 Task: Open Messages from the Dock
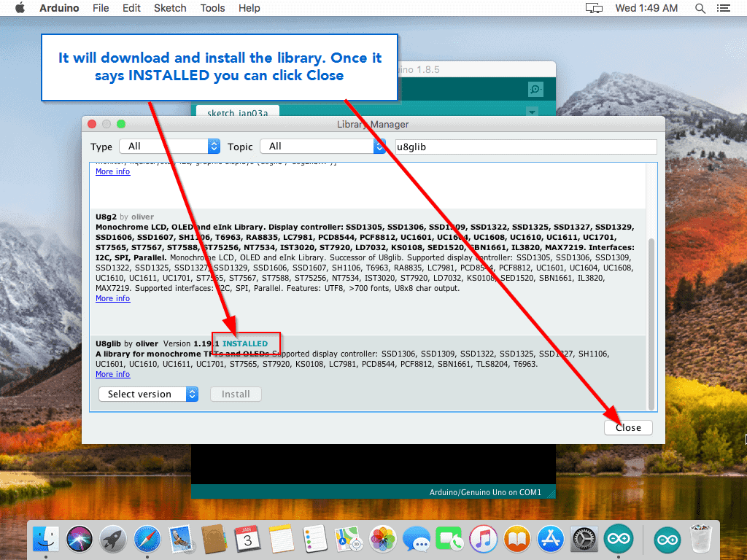point(416,539)
